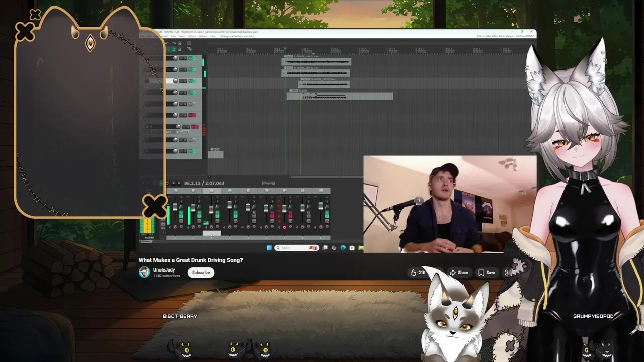Viewport: 644px width, 362px height.
Task: Toggle the repeat button in transport
Action: 167,183
